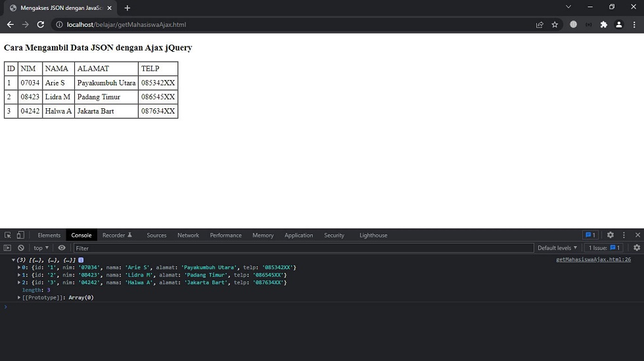Open getMahasiswaAjax.html:26 source link

click(x=593, y=259)
